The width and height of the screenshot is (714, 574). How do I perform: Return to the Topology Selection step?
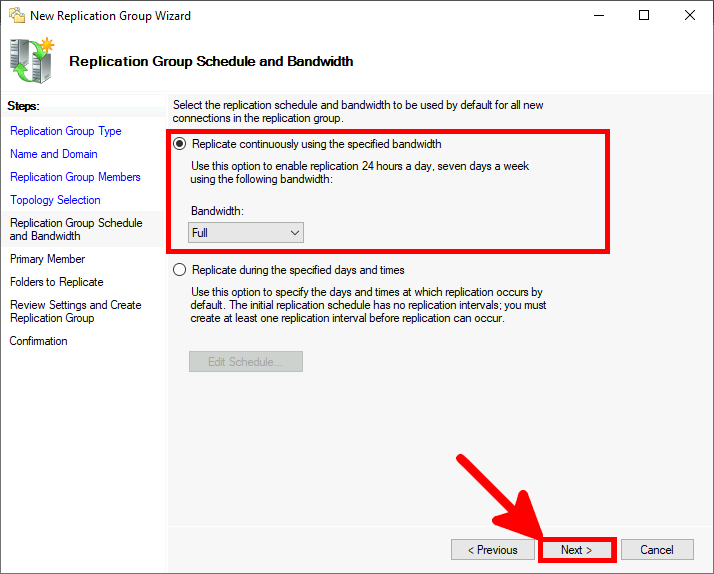point(55,200)
